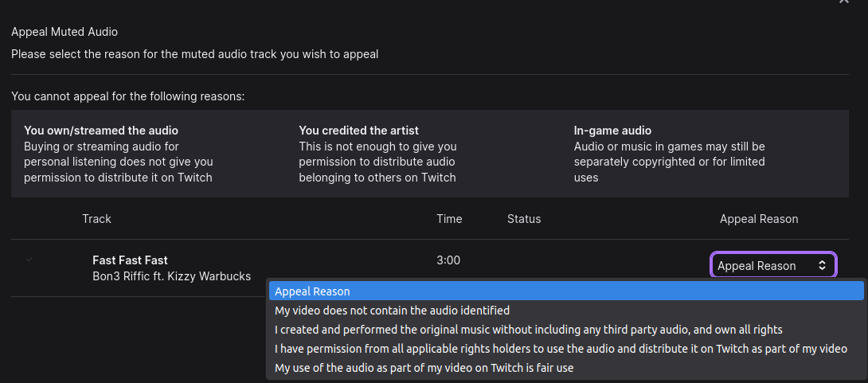Click the 'You credited the artist' heading
This screenshot has width=868, height=383.
[x=358, y=131]
